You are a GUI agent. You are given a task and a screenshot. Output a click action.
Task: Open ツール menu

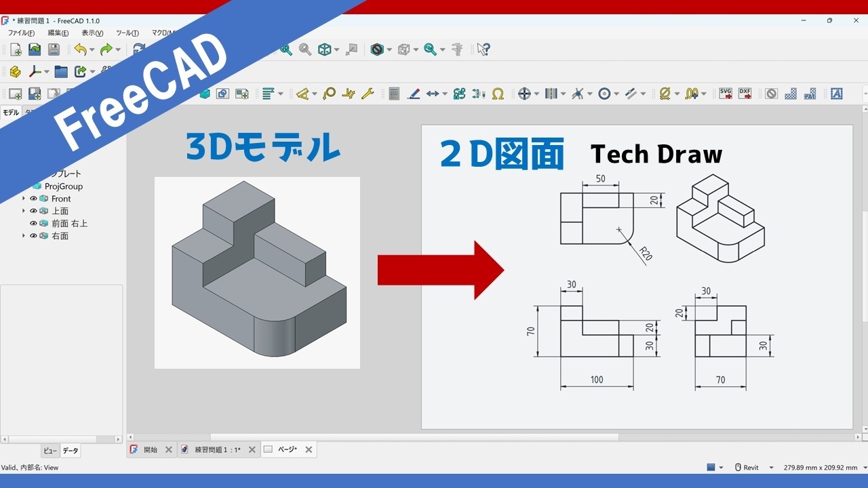127,33
